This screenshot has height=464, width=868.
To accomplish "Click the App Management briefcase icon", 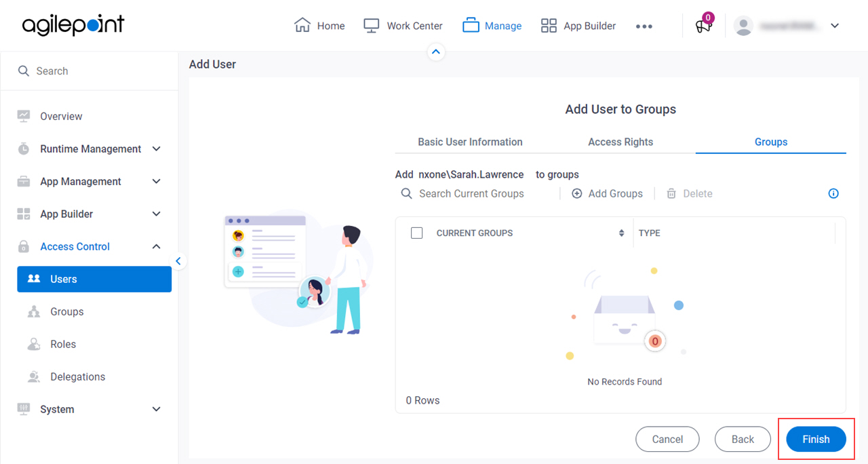I will (x=24, y=181).
